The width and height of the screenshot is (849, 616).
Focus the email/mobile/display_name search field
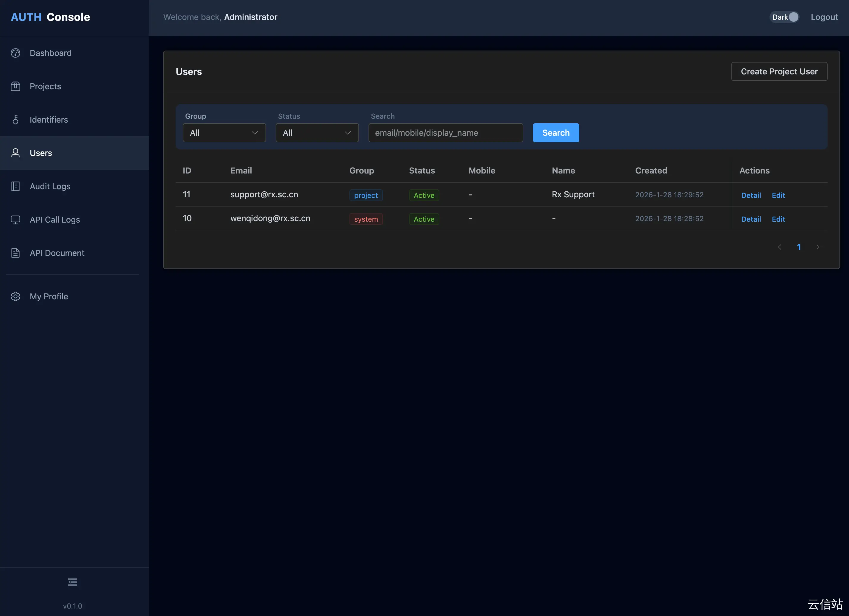(x=445, y=133)
